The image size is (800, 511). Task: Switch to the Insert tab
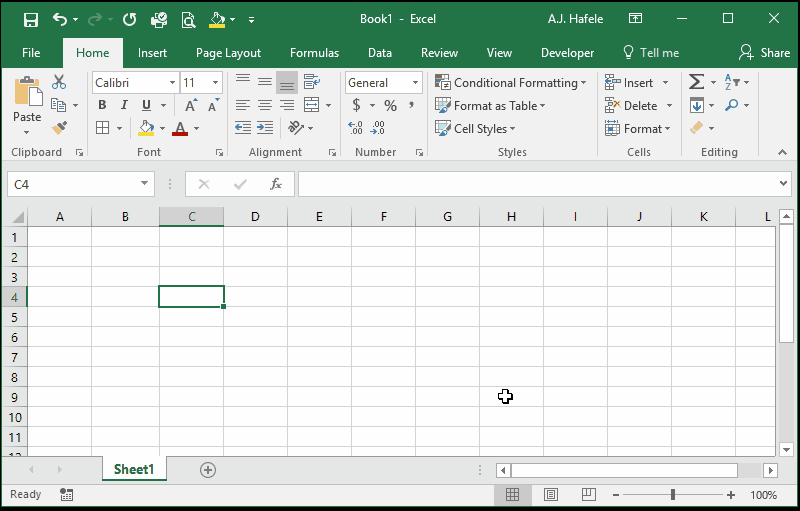click(152, 53)
